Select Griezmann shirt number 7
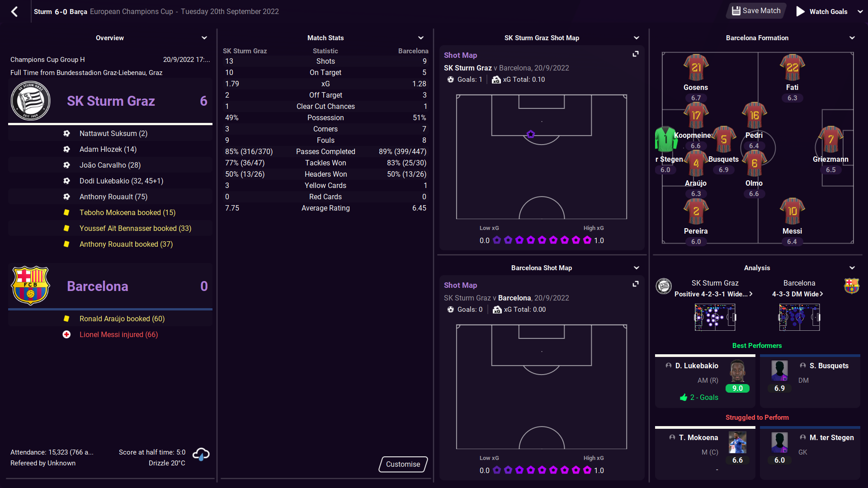Viewport: 868px width, 488px height. click(x=831, y=139)
